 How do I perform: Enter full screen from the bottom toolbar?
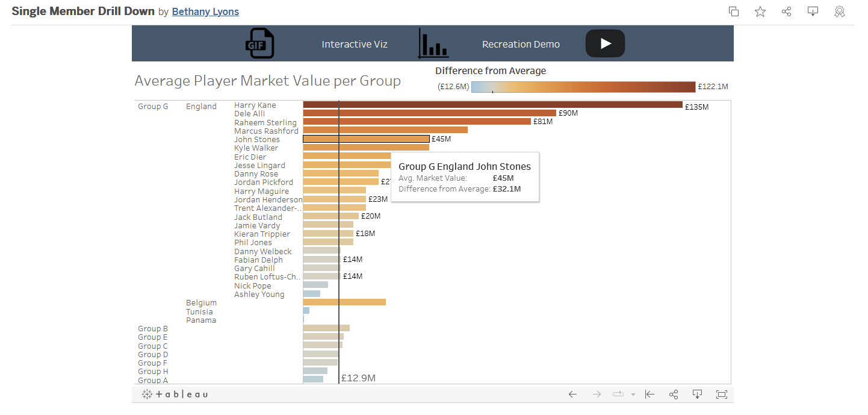(x=721, y=395)
